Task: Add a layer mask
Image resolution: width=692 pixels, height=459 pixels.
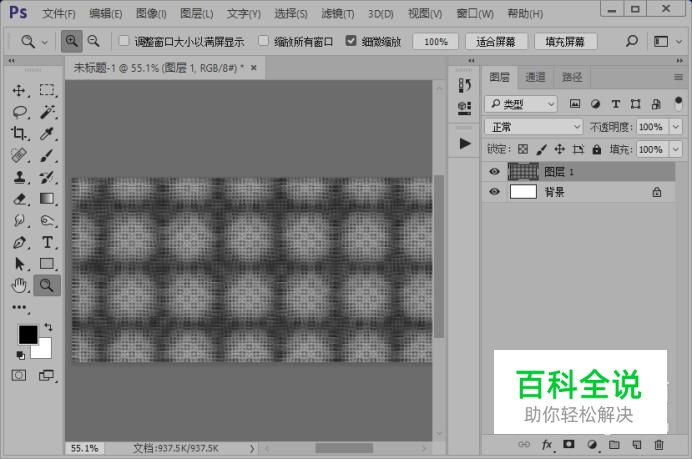Action: (x=568, y=444)
